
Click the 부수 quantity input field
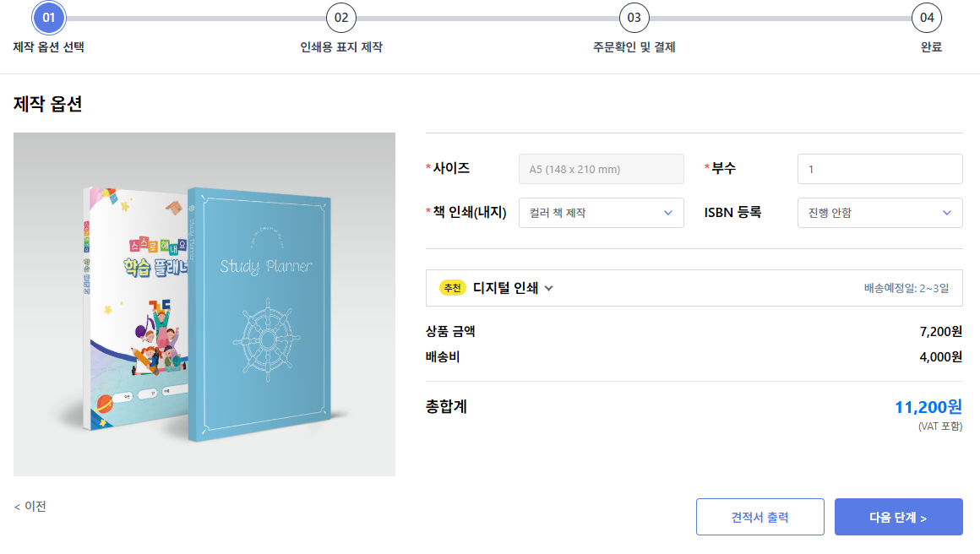tap(880, 169)
